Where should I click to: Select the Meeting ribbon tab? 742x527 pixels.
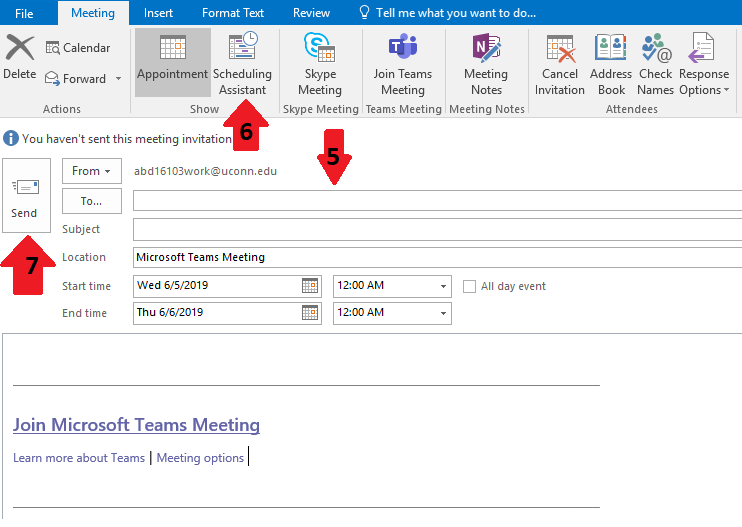tap(93, 13)
